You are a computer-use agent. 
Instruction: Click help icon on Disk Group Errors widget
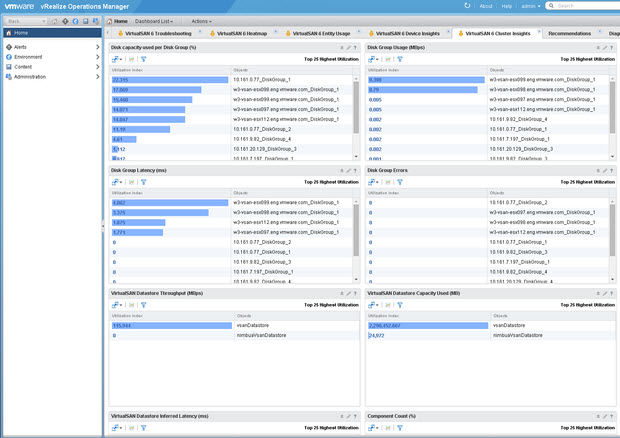pyautogui.click(x=611, y=171)
